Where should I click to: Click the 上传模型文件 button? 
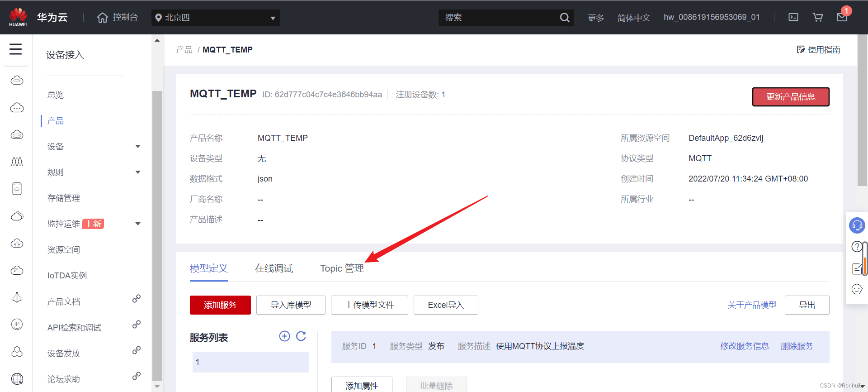pyautogui.click(x=369, y=305)
